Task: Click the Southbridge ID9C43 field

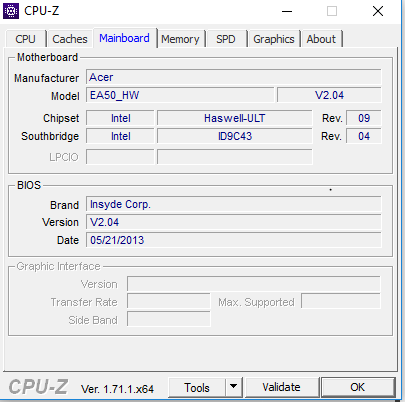Action: pyautogui.click(x=235, y=136)
